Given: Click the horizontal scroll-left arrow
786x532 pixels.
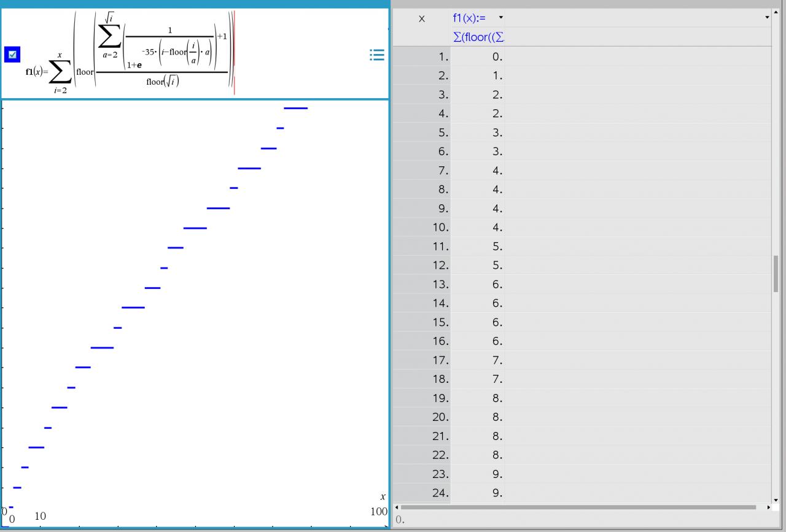Looking at the screenshot, I should (x=396, y=507).
